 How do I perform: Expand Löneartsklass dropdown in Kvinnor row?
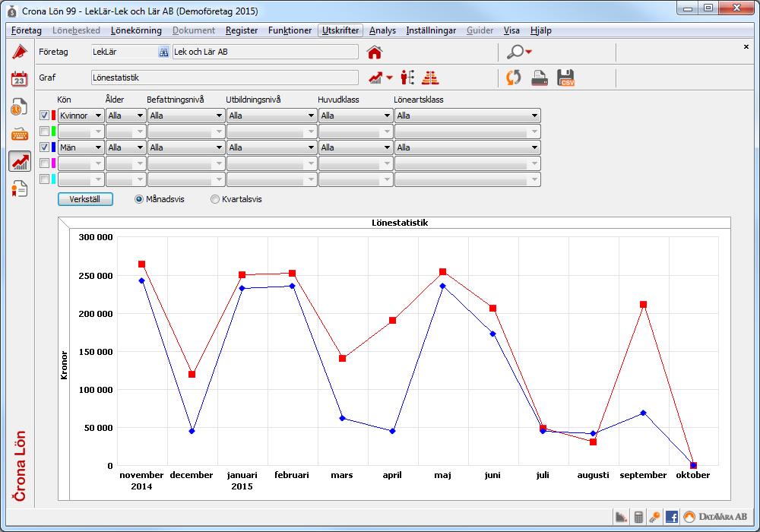pyautogui.click(x=467, y=116)
